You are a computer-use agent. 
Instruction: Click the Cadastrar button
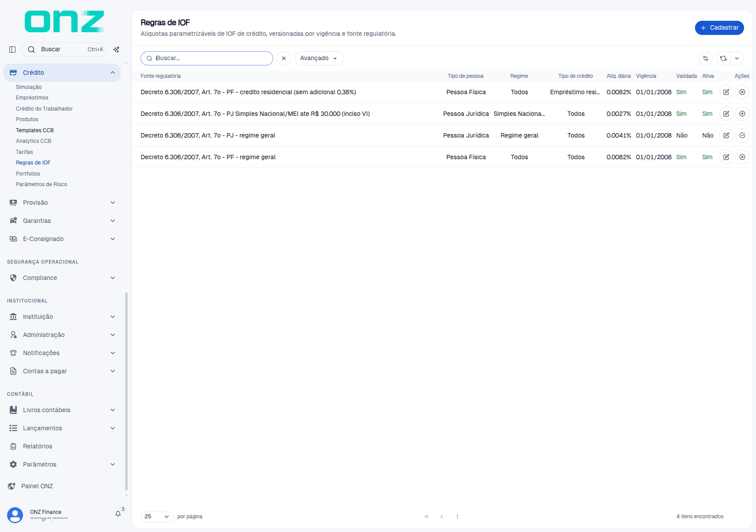[x=719, y=28]
